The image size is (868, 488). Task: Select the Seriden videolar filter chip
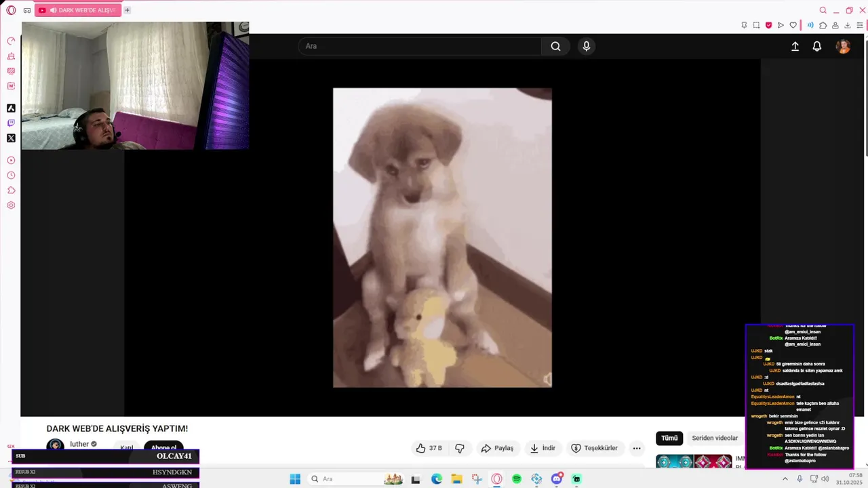pyautogui.click(x=715, y=438)
